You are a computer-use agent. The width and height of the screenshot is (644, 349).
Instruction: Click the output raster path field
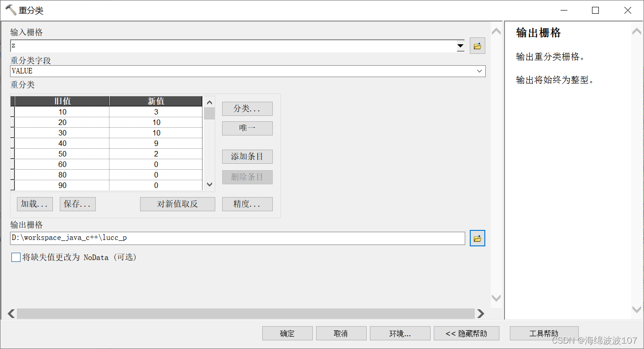coord(238,238)
